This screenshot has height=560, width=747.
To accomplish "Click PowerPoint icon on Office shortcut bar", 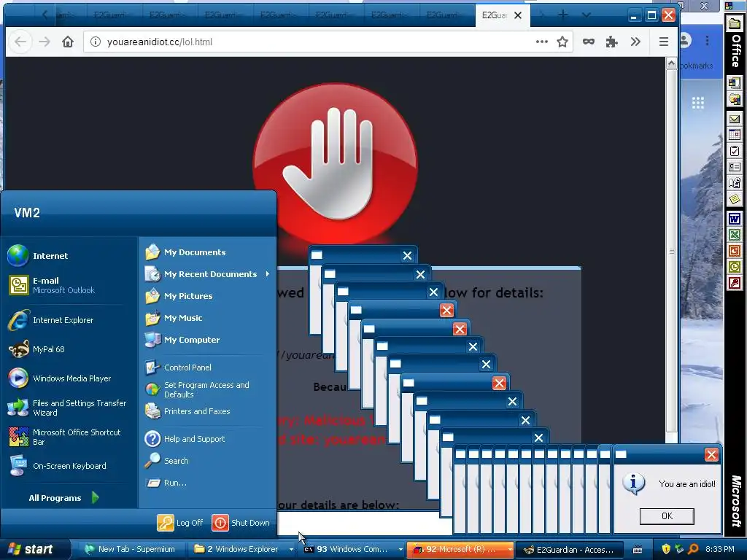I will point(735,251).
